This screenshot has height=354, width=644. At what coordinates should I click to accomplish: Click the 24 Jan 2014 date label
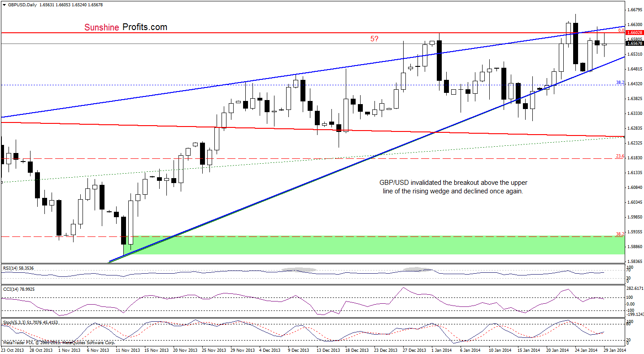point(586,350)
